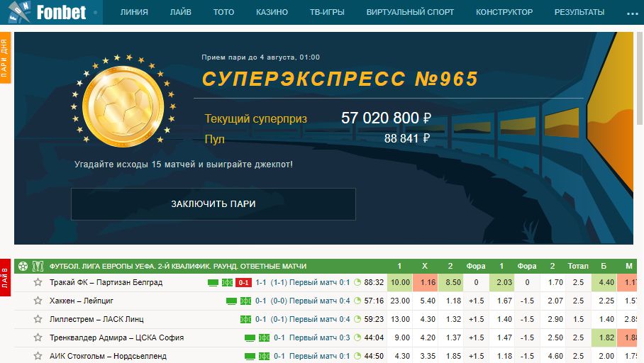Open match field tracker for Хаккен – Лейпциг

[245, 301]
